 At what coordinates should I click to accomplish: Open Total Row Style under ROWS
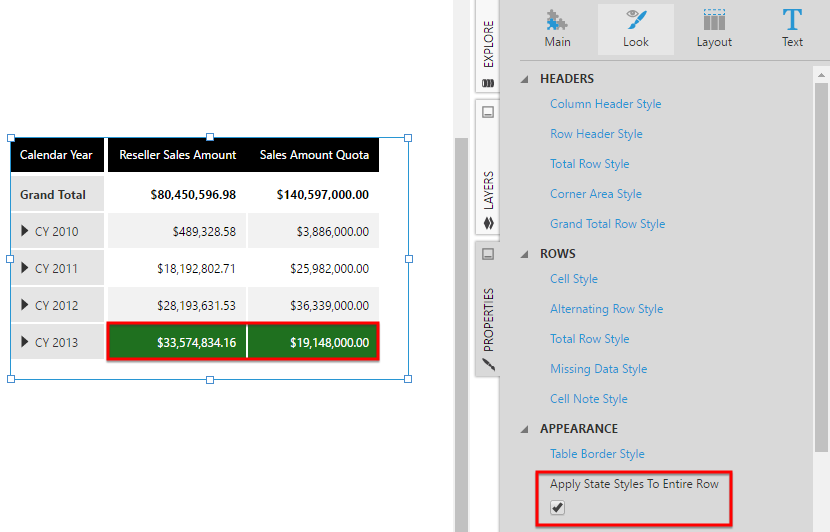pos(590,339)
